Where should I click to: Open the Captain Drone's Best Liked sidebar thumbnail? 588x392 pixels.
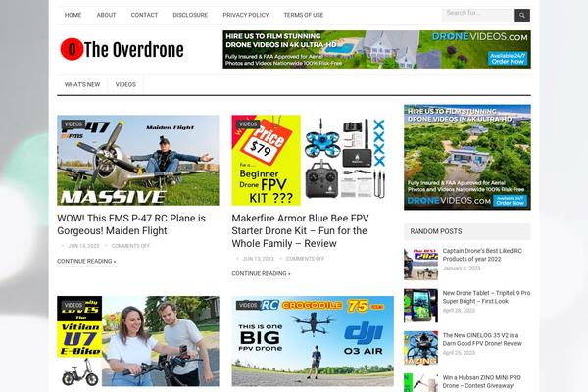point(420,264)
